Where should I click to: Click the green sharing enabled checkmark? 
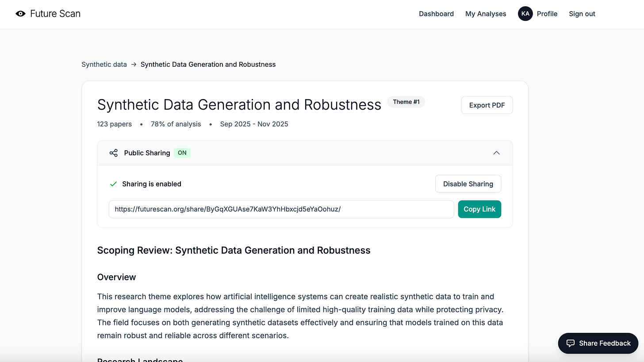(114, 184)
